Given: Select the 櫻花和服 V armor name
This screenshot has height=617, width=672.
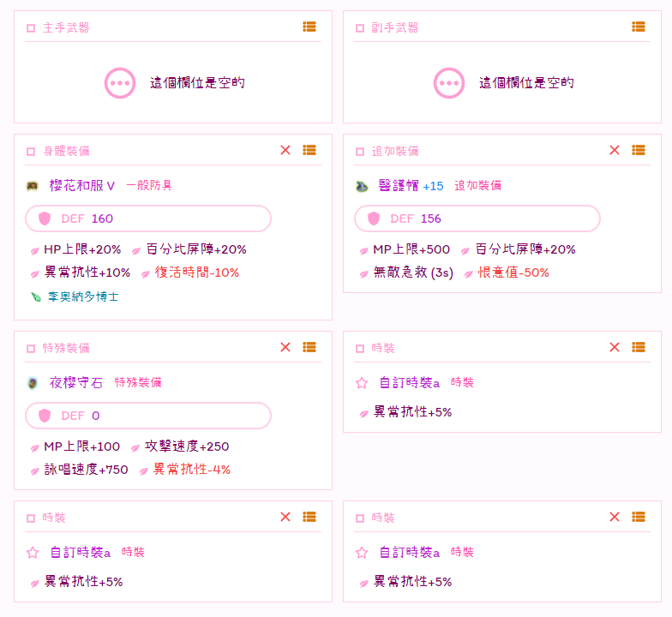Looking at the screenshot, I should point(81,185).
